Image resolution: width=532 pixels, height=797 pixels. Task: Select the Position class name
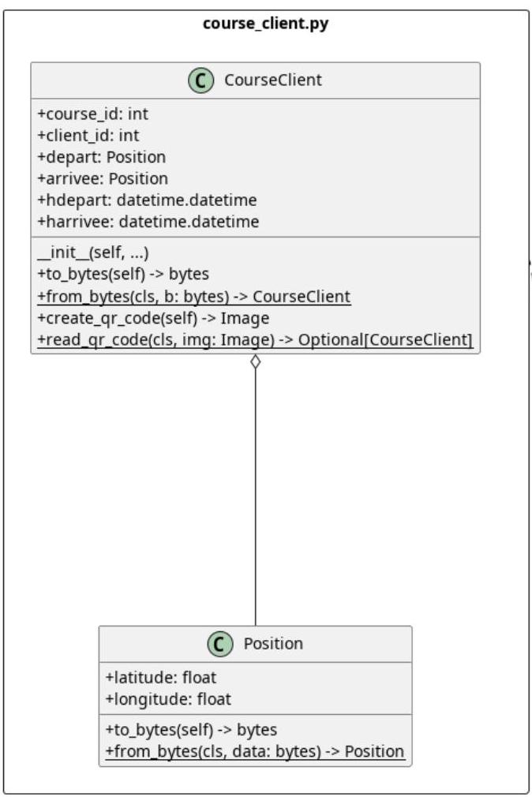pyautogui.click(x=273, y=643)
